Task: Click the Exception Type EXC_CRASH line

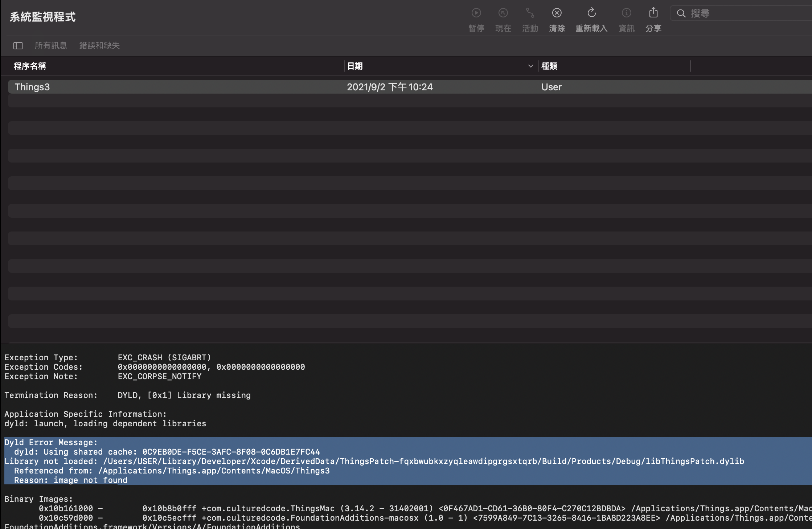Action: pos(108,357)
